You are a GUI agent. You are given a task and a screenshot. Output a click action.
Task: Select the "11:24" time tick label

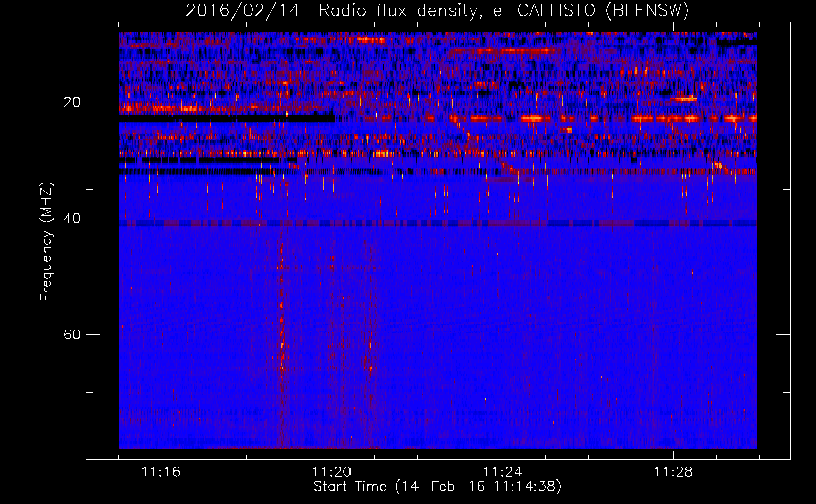click(503, 472)
